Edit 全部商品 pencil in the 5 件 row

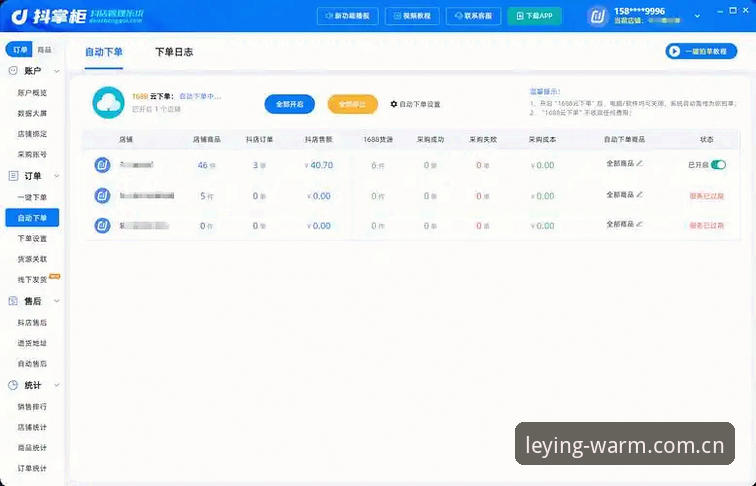tap(639, 195)
